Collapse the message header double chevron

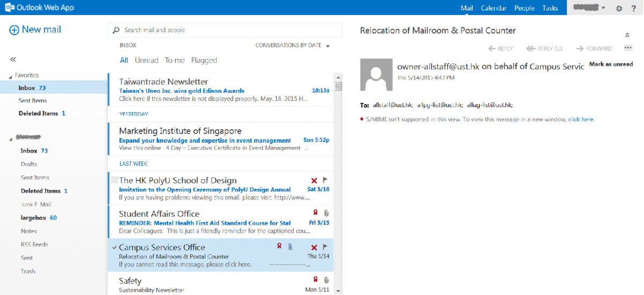(627, 35)
